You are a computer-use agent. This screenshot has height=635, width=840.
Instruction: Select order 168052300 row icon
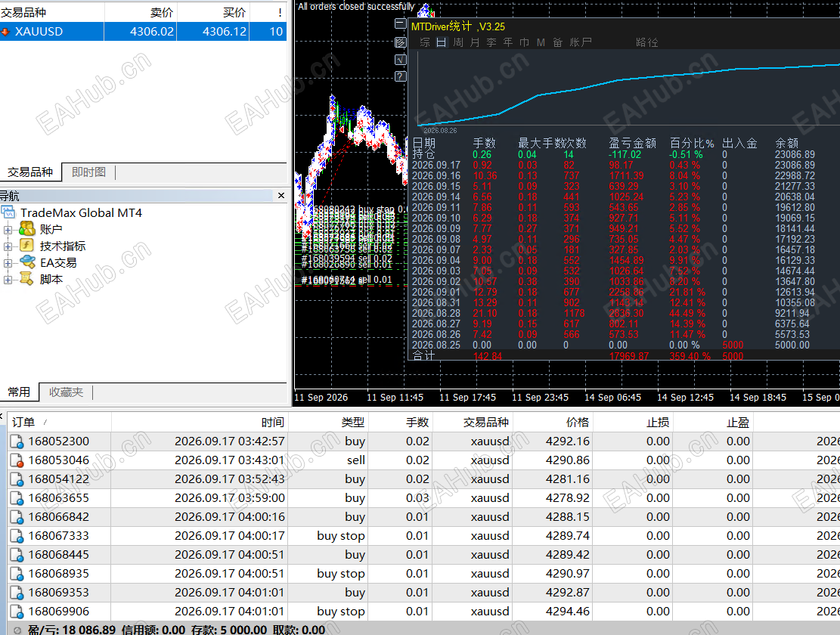tap(17, 441)
